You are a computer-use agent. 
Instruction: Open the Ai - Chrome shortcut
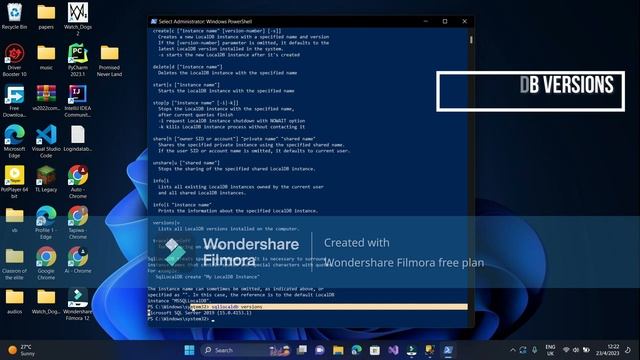(78, 260)
